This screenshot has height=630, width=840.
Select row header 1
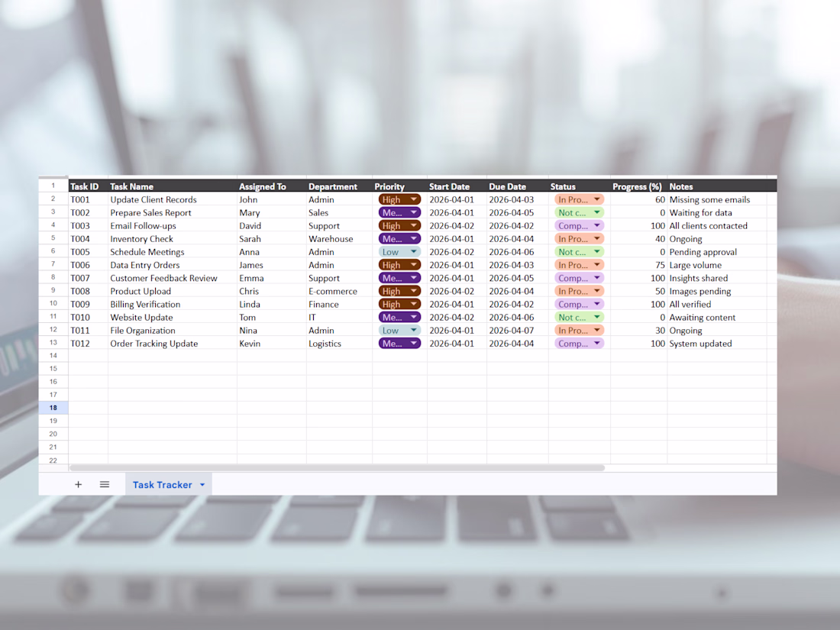(x=53, y=186)
